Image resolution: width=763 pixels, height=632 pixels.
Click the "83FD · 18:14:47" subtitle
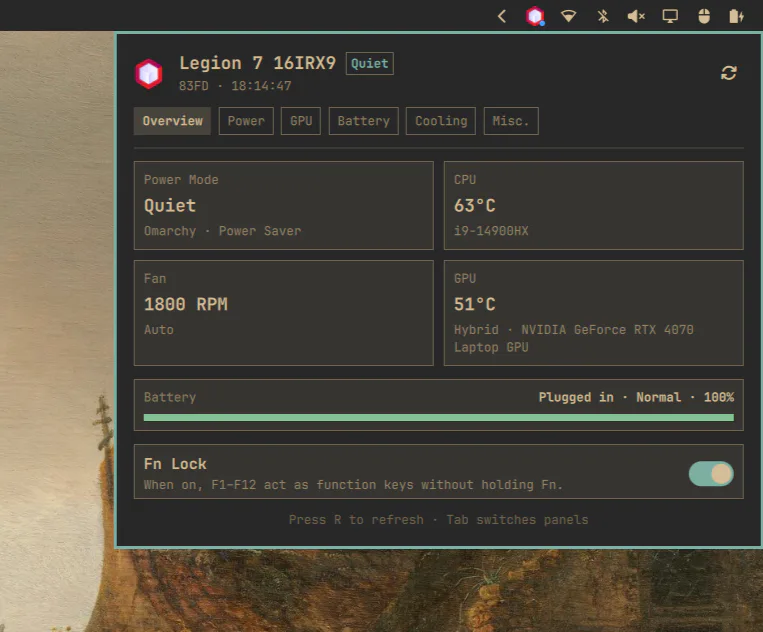point(235,86)
